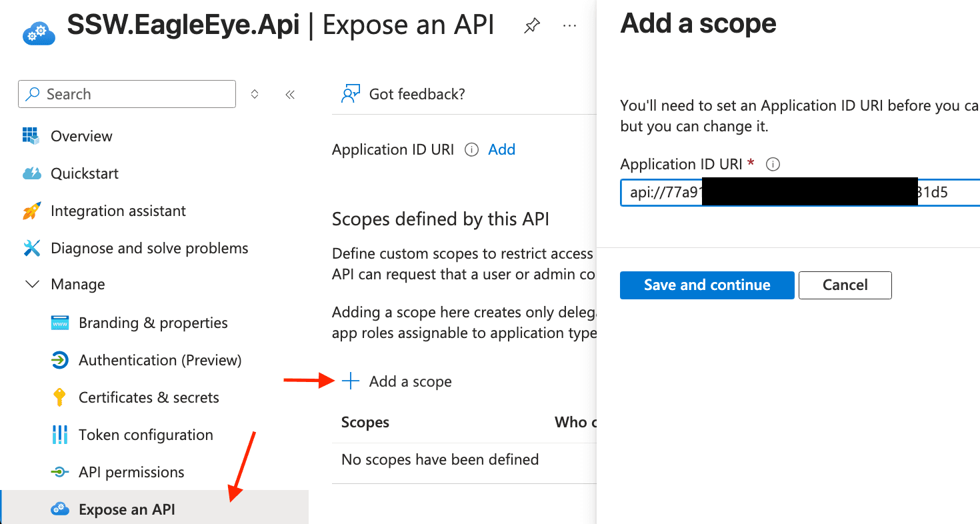The height and width of the screenshot is (524, 980).
Task: Select the API permissions icon
Action: [x=59, y=472]
